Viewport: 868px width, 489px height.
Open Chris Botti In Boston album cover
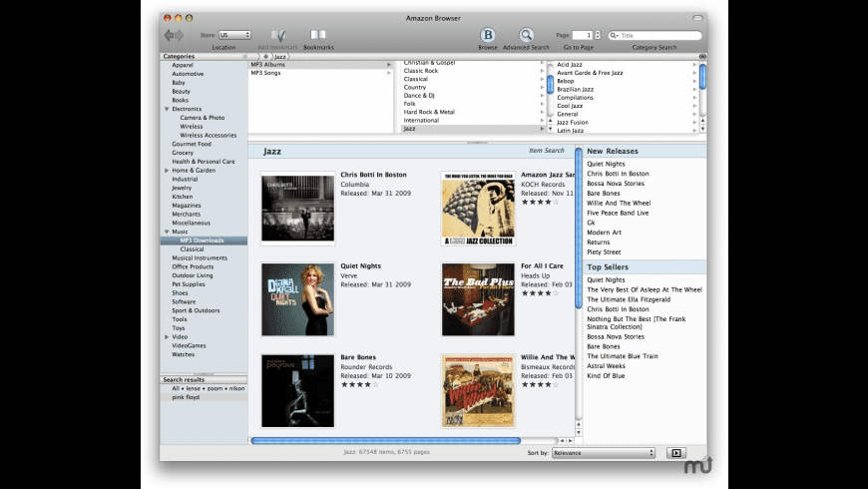point(298,209)
